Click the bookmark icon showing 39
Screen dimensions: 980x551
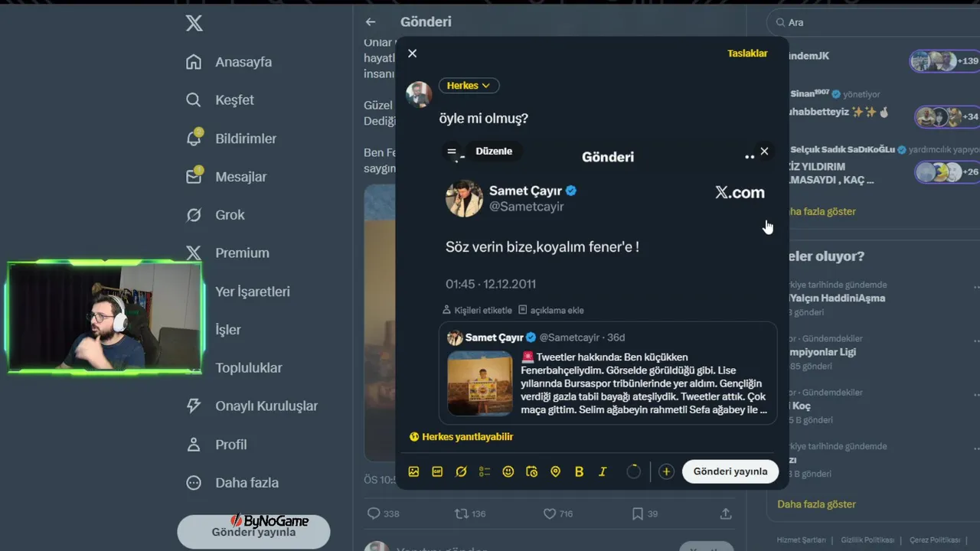(637, 514)
